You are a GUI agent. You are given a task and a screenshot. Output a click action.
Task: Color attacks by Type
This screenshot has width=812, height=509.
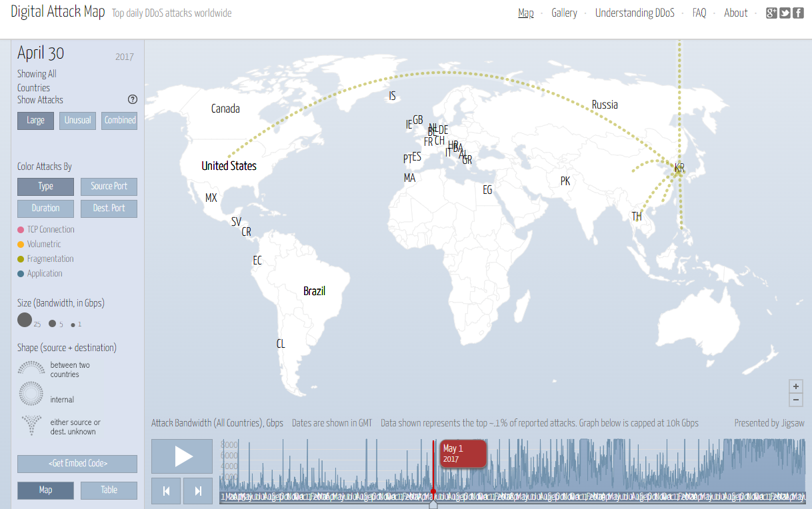pos(45,187)
